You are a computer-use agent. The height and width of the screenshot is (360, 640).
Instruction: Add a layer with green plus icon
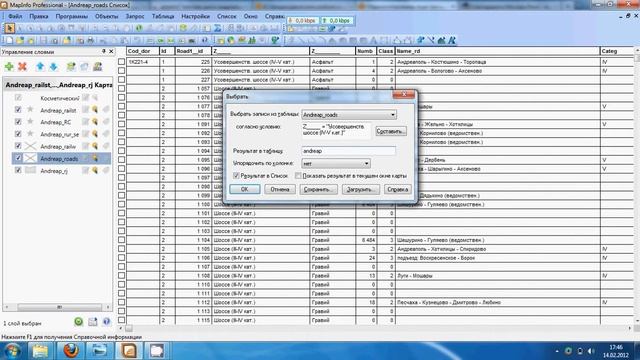pyautogui.click(x=9, y=67)
